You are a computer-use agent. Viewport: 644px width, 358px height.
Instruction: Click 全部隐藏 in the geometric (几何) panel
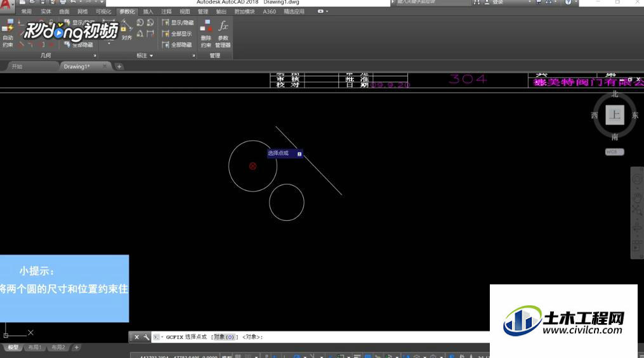tap(78, 44)
